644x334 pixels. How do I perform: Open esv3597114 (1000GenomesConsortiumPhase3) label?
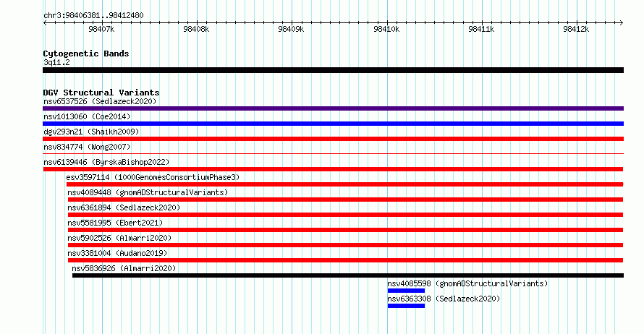(153, 177)
